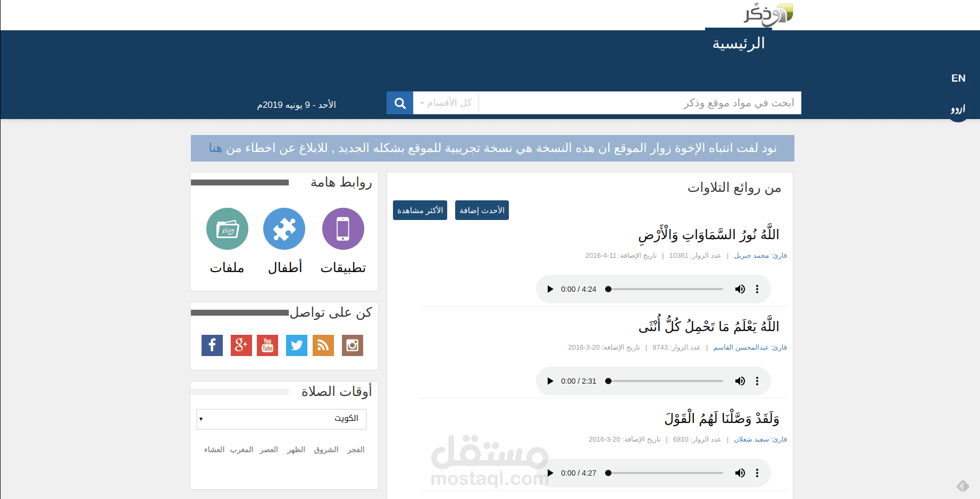
Task: Click the search magnifier button
Action: (400, 103)
